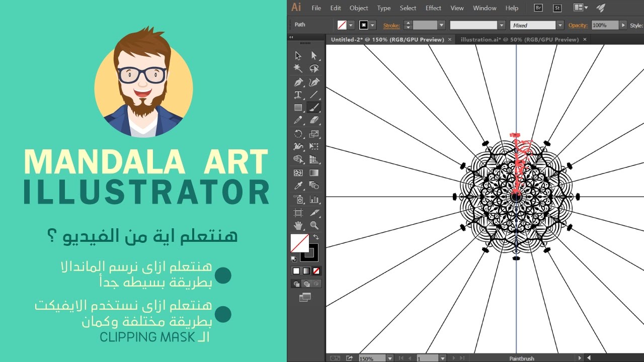Open the Select menu

408,8
